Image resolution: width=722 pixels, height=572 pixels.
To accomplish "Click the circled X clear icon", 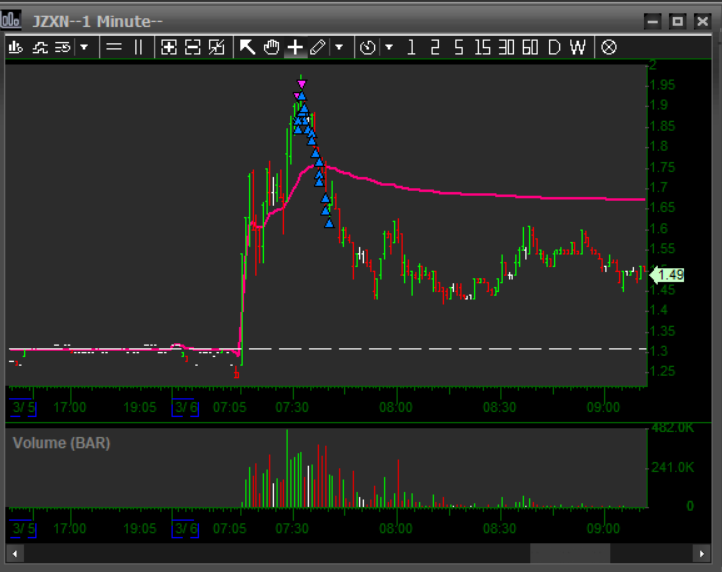I will tap(609, 47).
